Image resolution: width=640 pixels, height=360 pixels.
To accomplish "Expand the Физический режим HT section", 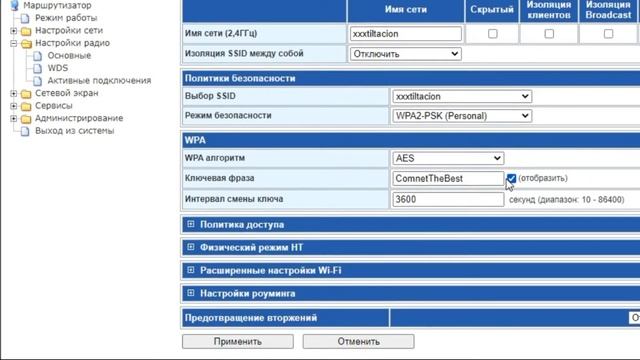I will click(x=191, y=247).
